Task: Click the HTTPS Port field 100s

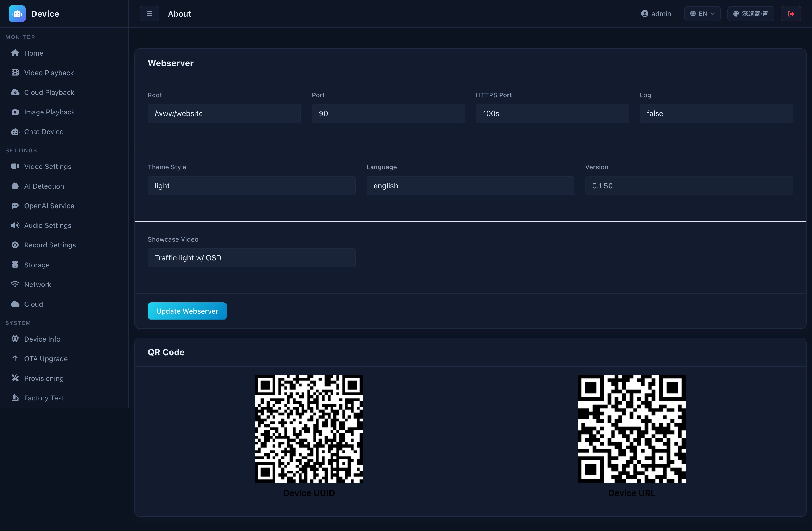Action: point(552,113)
